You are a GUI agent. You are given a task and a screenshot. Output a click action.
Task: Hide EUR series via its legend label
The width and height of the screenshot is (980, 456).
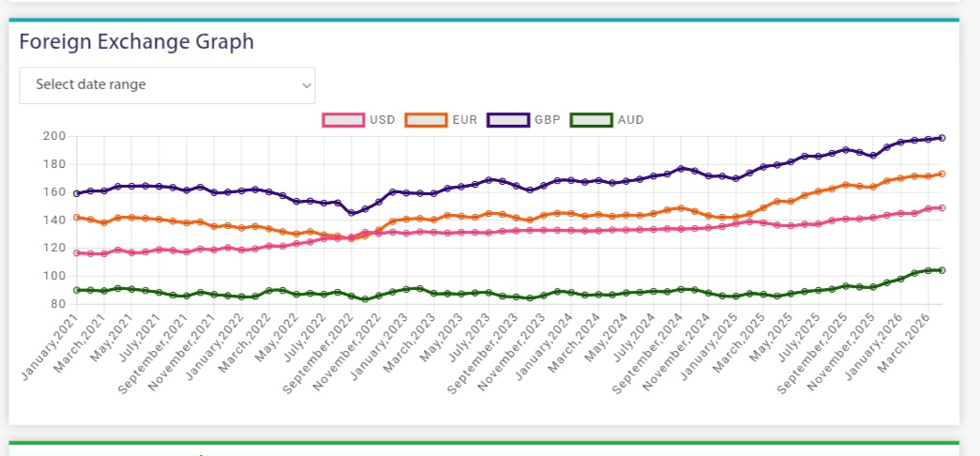click(464, 120)
